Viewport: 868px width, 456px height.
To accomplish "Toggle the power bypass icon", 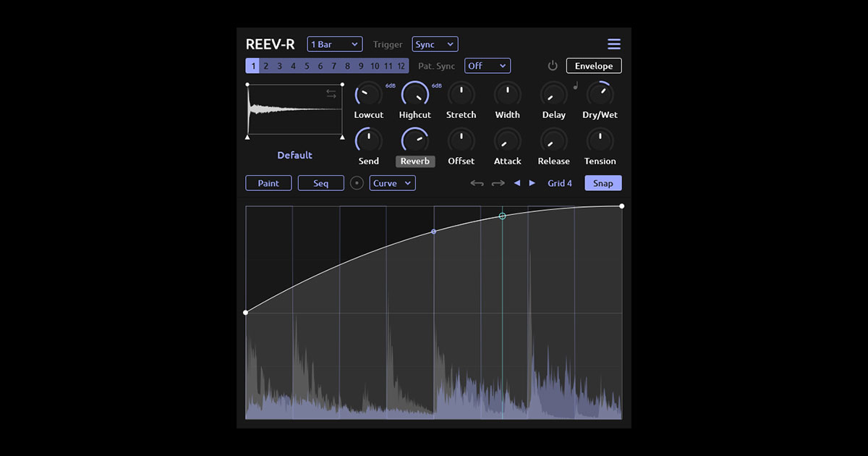I will [553, 66].
